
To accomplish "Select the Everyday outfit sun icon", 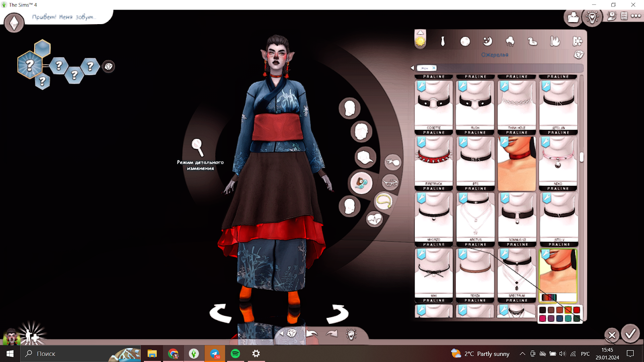I will [x=420, y=41].
